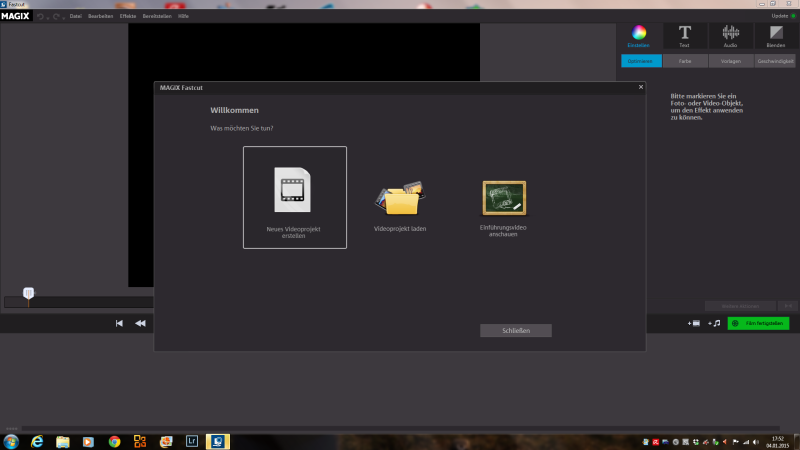Open the Videoprojekt laden folder icon

click(x=400, y=198)
